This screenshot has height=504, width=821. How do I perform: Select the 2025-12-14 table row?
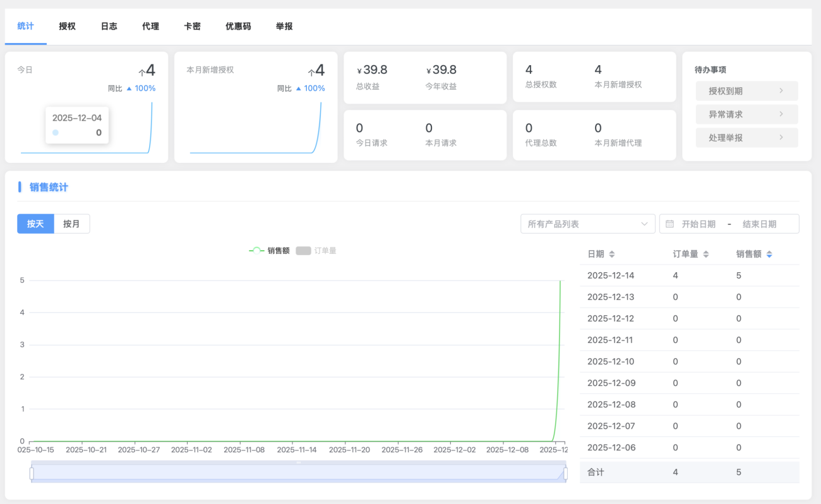tap(689, 275)
